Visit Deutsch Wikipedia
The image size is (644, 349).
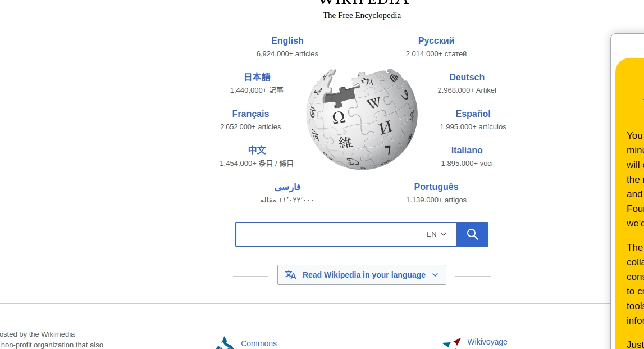(467, 78)
